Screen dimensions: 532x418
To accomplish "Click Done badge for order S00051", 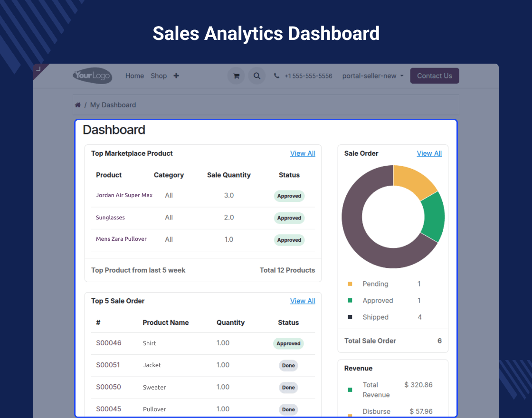I will click(288, 365).
